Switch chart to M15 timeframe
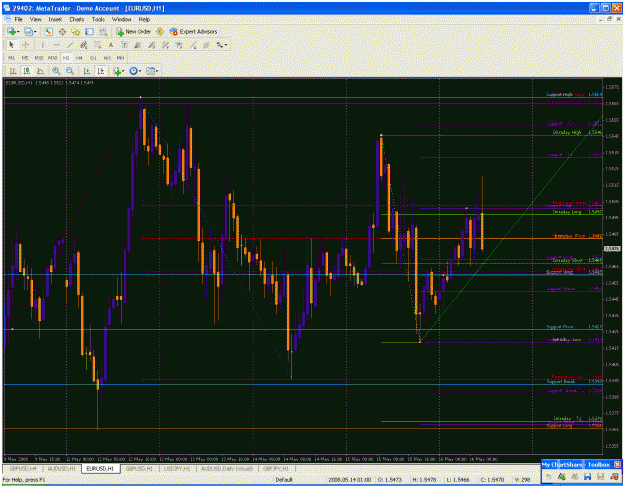The image size is (625, 486). 39,58
